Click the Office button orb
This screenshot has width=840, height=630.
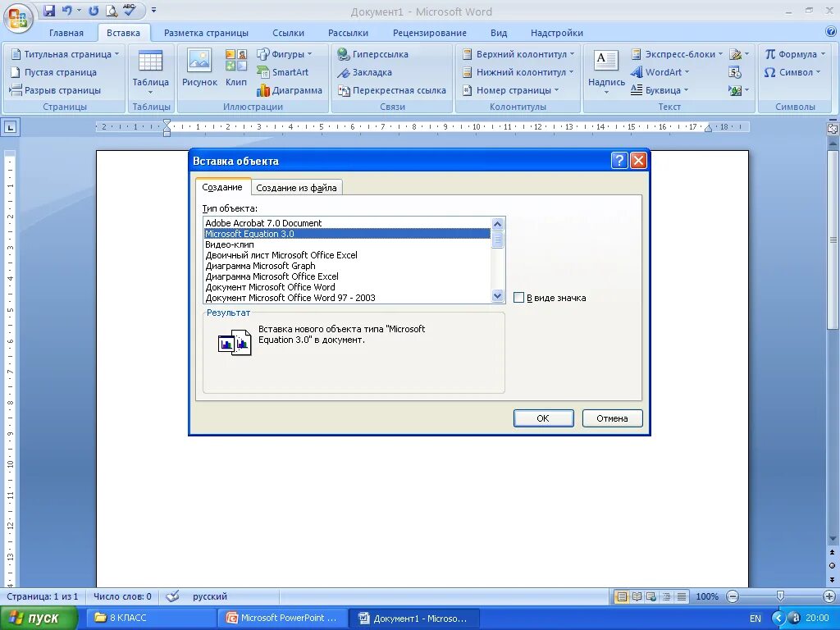coord(18,18)
